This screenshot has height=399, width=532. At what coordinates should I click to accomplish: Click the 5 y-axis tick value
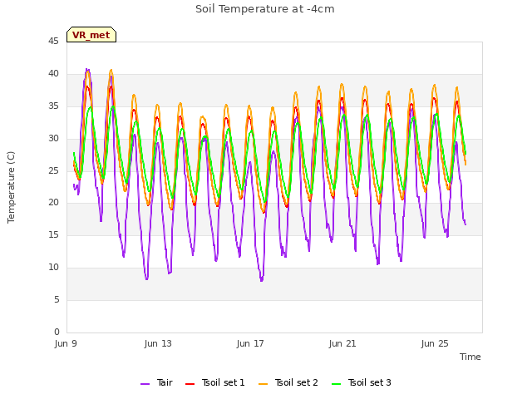pyautogui.click(x=57, y=299)
